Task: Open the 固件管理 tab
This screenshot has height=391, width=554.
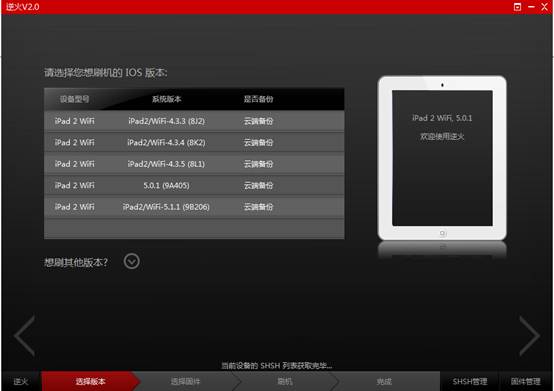Action: pos(525,381)
